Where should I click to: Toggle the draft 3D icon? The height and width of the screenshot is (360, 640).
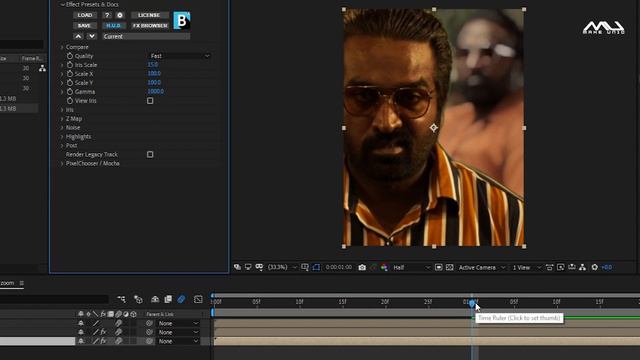[x=138, y=299]
